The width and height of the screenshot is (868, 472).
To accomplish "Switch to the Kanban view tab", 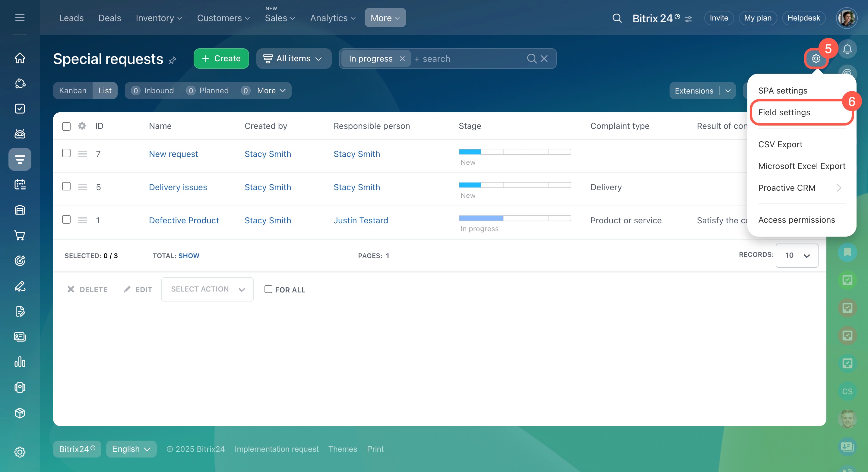I will pos(73,91).
